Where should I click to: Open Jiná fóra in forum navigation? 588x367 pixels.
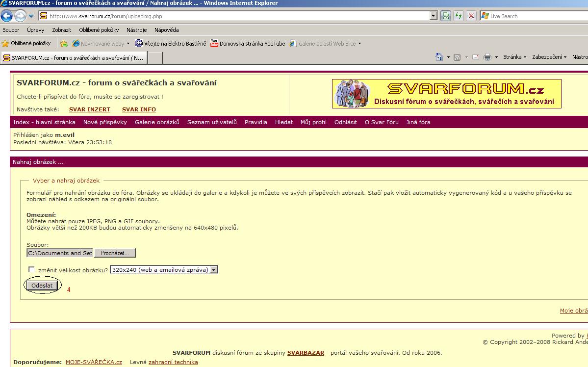(x=418, y=122)
